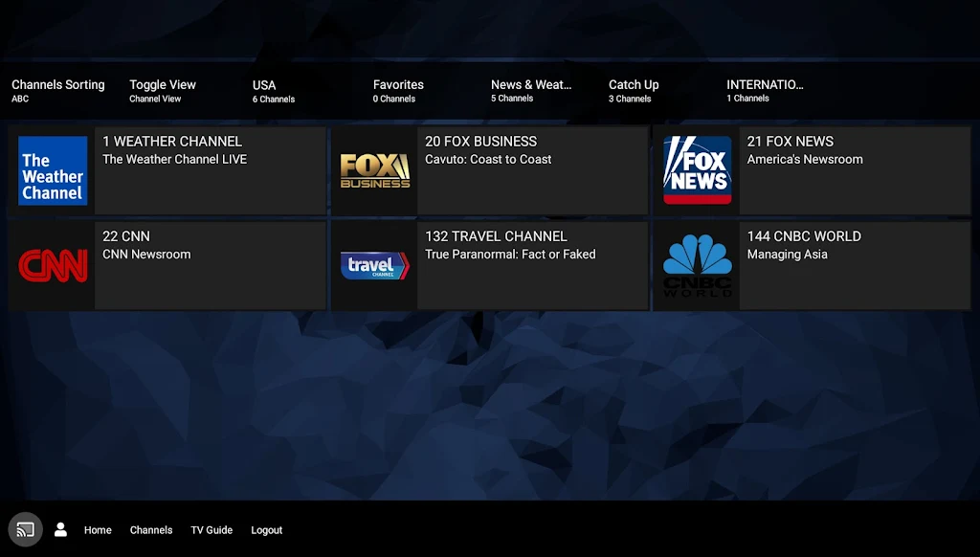Screen dimensions: 980x557
Task: Select 132 TRAVEL CHANNEL title
Action: [497, 236]
